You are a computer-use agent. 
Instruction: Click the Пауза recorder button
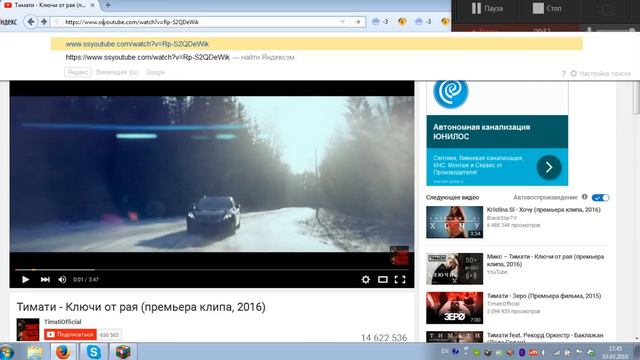tap(487, 8)
